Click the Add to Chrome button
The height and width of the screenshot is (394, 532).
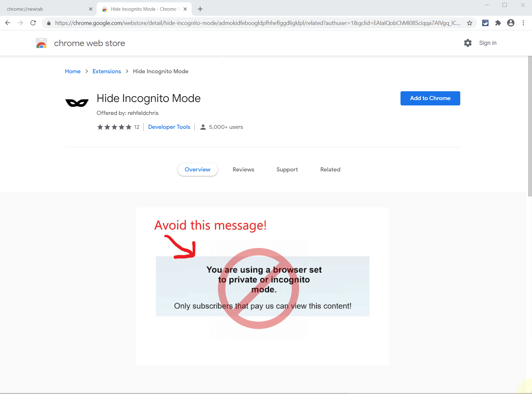(x=430, y=98)
